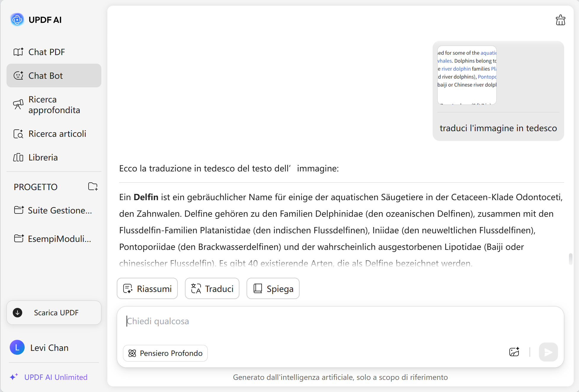Open the Libreria section
Viewport: 579px width, 392px height.
click(x=43, y=157)
